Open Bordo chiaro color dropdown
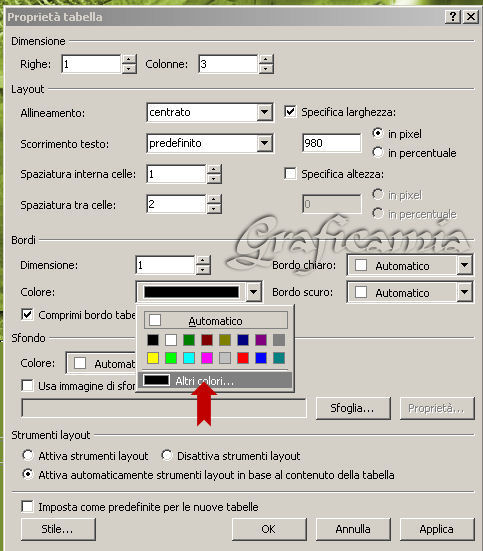Image resolution: width=483 pixels, height=551 pixels. point(464,265)
